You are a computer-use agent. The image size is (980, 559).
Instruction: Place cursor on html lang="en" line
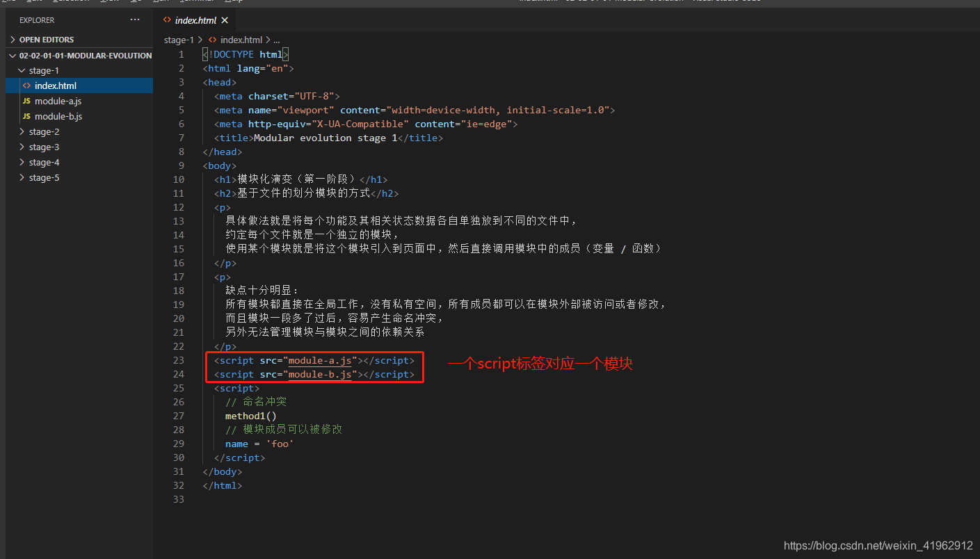(248, 68)
